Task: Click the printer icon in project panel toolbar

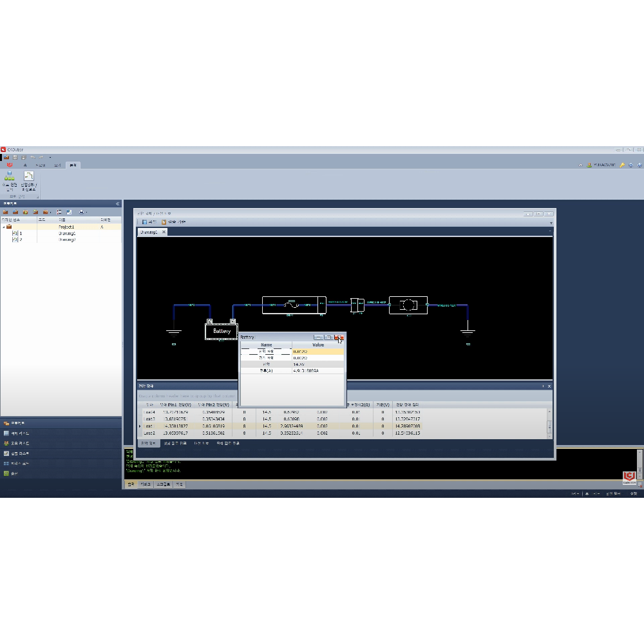Action: tap(82, 212)
